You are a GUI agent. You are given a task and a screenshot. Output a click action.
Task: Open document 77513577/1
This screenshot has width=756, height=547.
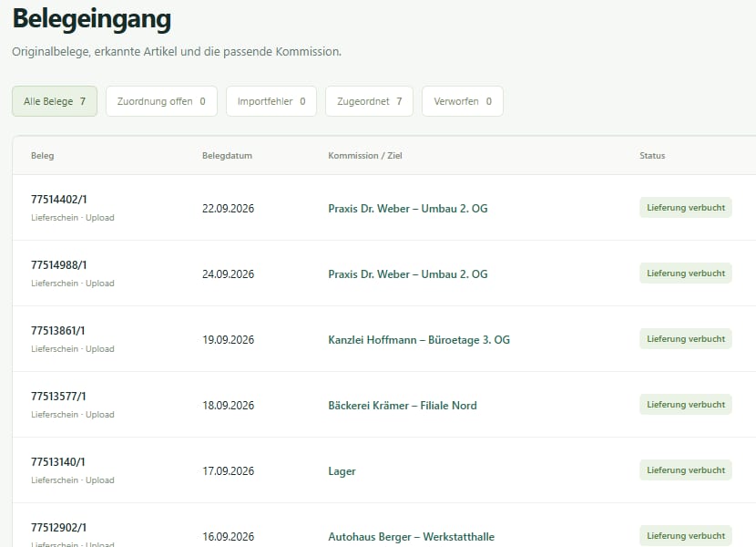58,397
